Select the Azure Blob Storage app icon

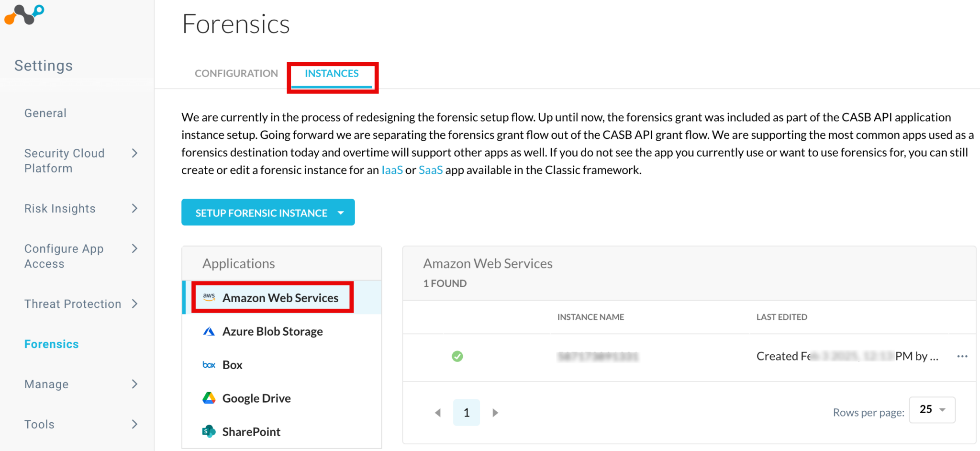[x=209, y=331]
